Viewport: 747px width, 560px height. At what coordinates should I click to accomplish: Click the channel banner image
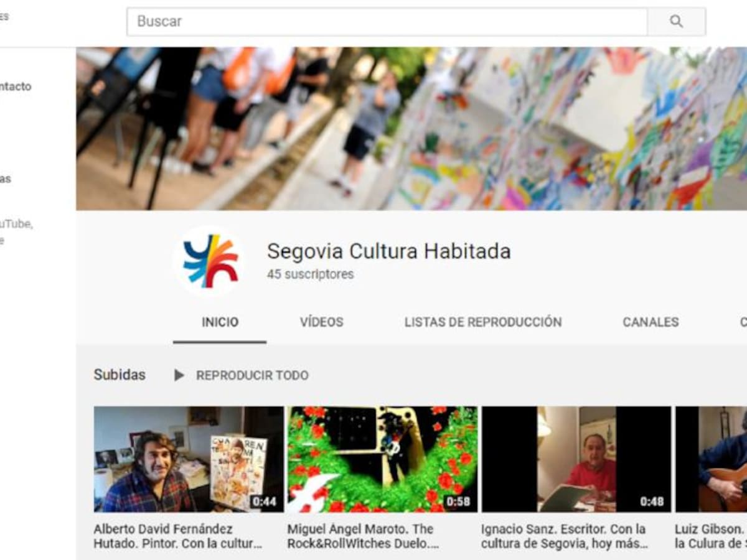[411, 129]
